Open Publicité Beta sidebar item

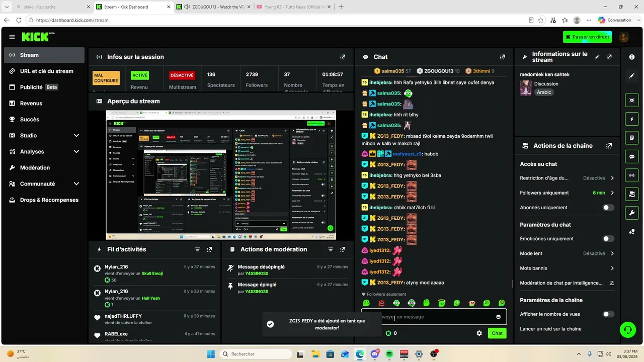click(x=44, y=87)
